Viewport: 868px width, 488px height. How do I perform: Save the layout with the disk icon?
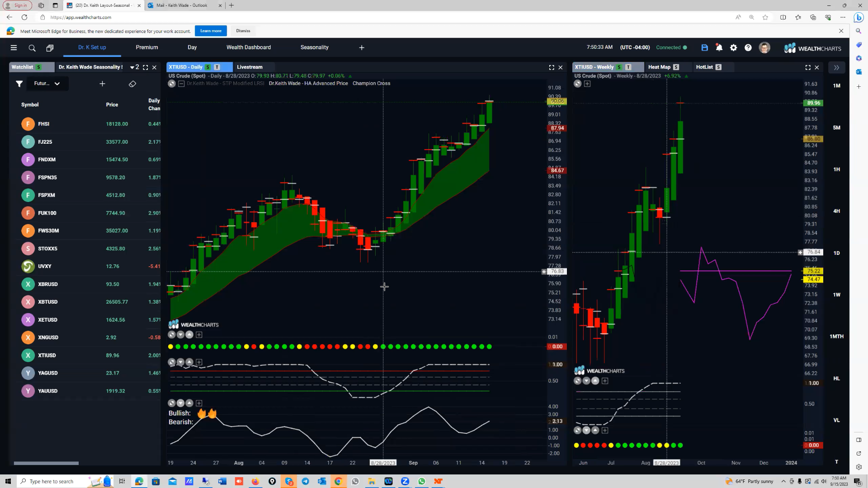point(704,47)
